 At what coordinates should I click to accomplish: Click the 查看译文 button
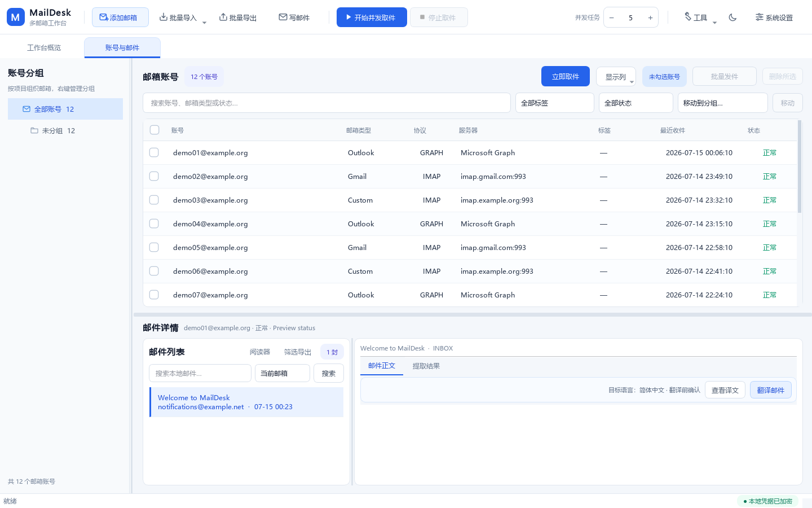(x=725, y=390)
